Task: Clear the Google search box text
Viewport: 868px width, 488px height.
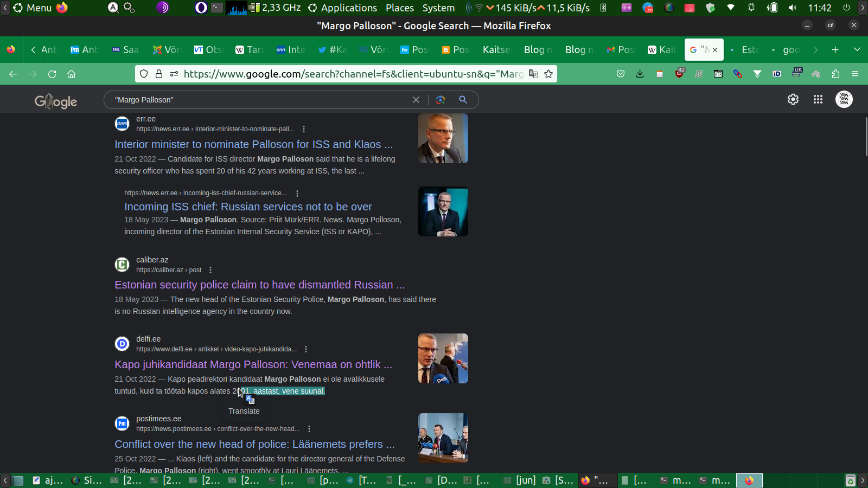Action: (x=416, y=100)
